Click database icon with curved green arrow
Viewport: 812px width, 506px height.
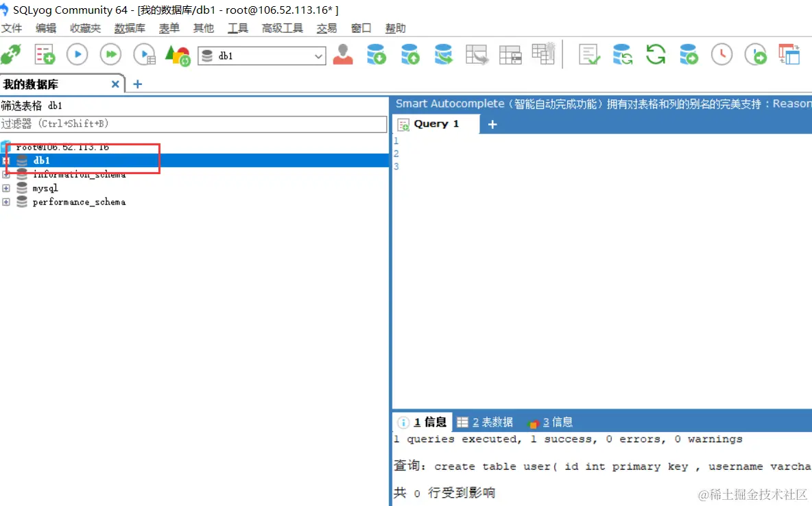443,54
